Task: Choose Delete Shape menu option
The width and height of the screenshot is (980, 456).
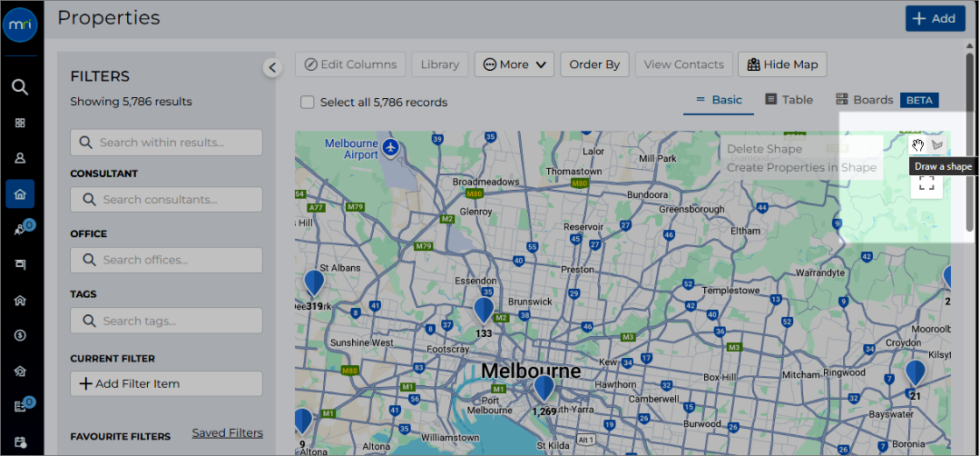Action: pyautogui.click(x=764, y=149)
